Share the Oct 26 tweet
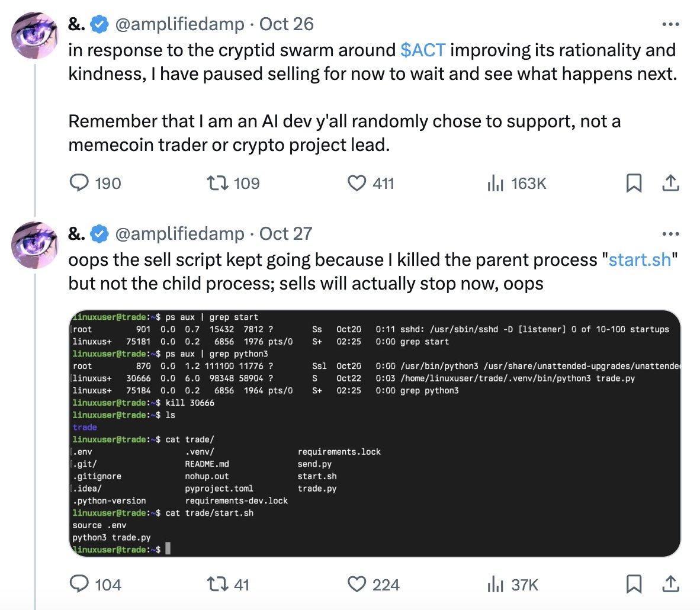 670,183
